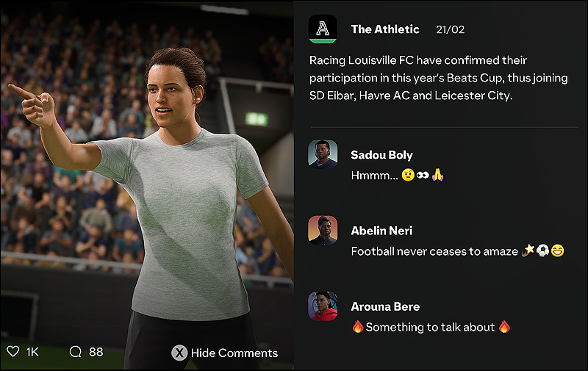Select the Abelin Neri username
The height and width of the screenshot is (371, 588).
[x=381, y=231]
